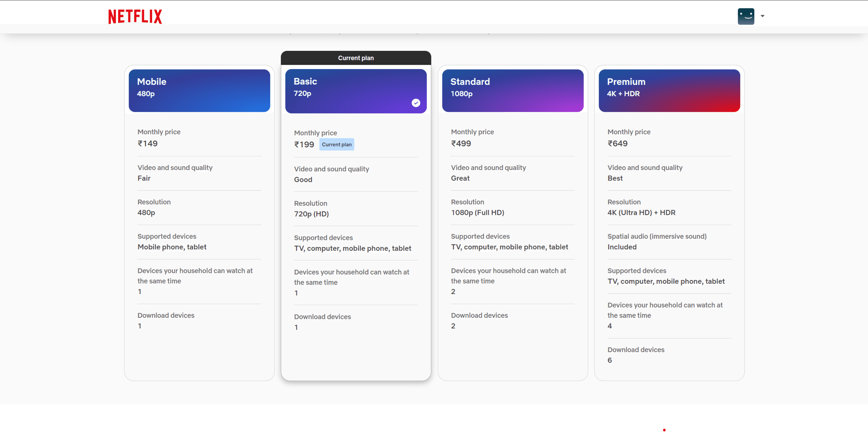868x432 pixels.
Task: Click the Basic plan ₹199 price
Action: point(304,145)
